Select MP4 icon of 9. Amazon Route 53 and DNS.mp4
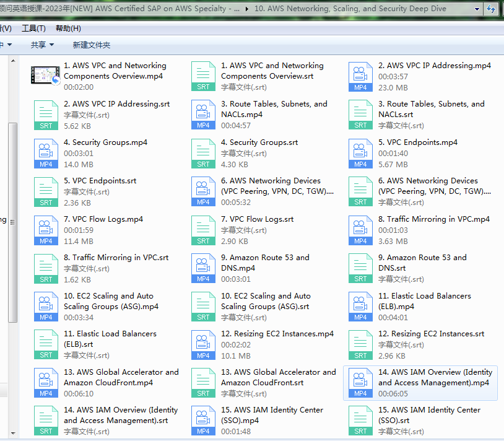Image resolution: width=504 pixels, height=441 pixels. 203,268
